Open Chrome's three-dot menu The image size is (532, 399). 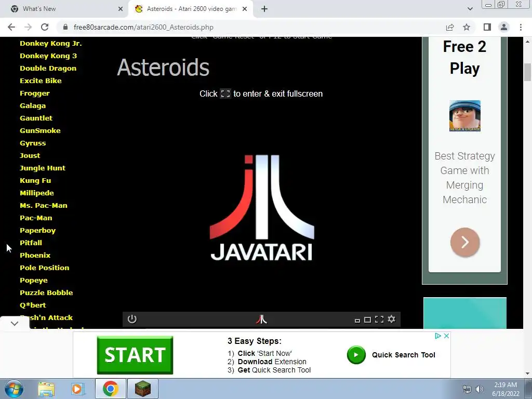[x=521, y=27]
